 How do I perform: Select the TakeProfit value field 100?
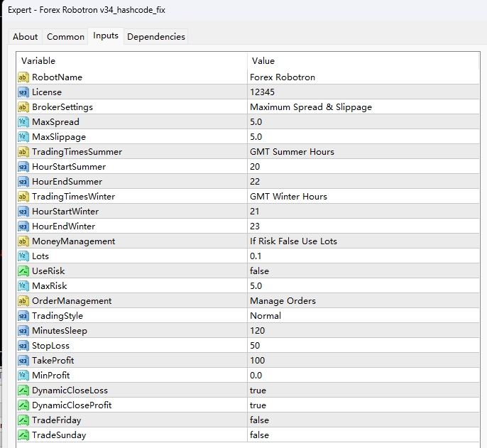pos(362,360)
